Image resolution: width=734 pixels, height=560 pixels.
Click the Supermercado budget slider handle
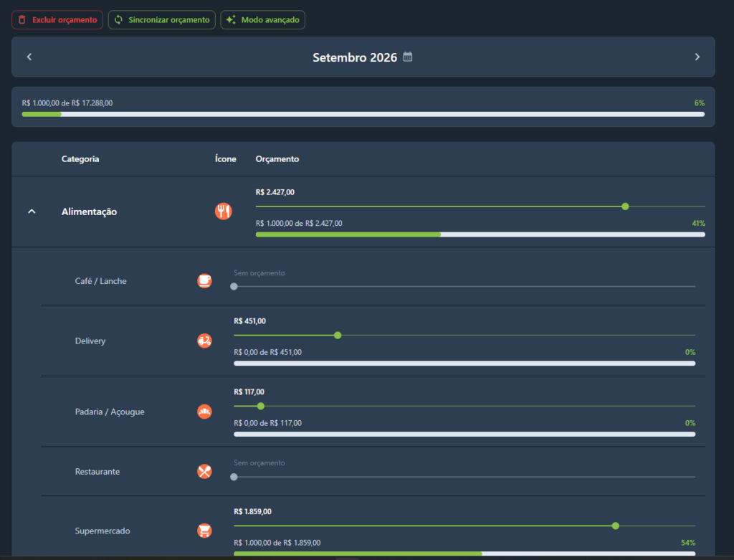(x=616, y=526)
